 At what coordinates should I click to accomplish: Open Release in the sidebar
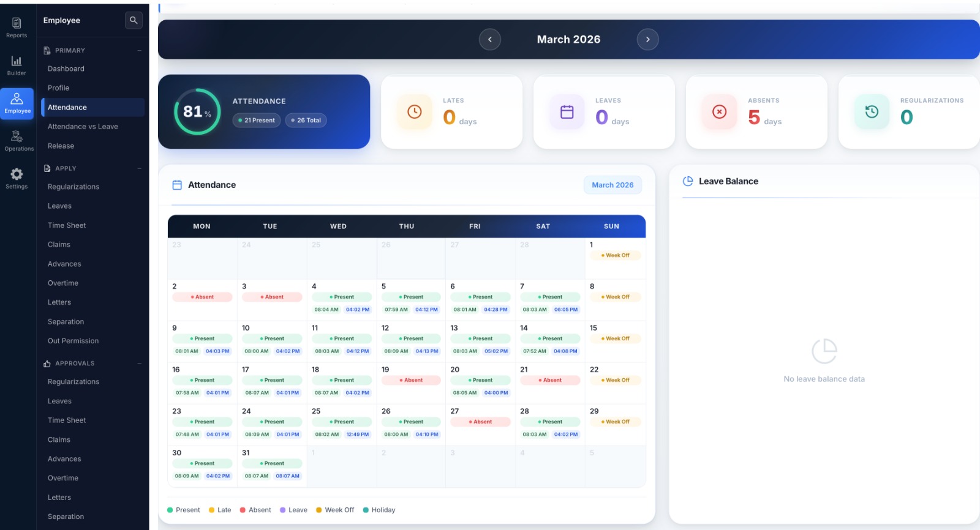click(61, 146)
